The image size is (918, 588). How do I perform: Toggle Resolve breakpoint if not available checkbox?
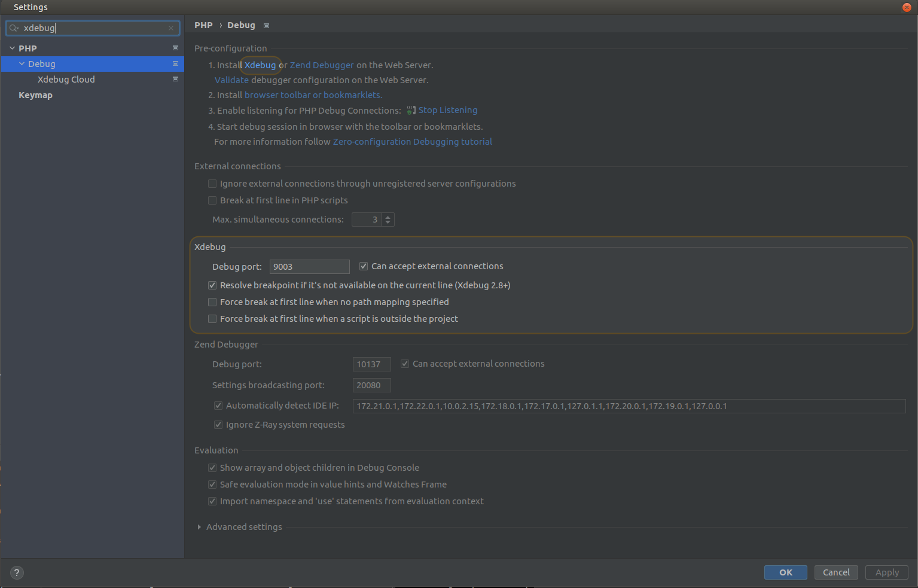point(212,285)
